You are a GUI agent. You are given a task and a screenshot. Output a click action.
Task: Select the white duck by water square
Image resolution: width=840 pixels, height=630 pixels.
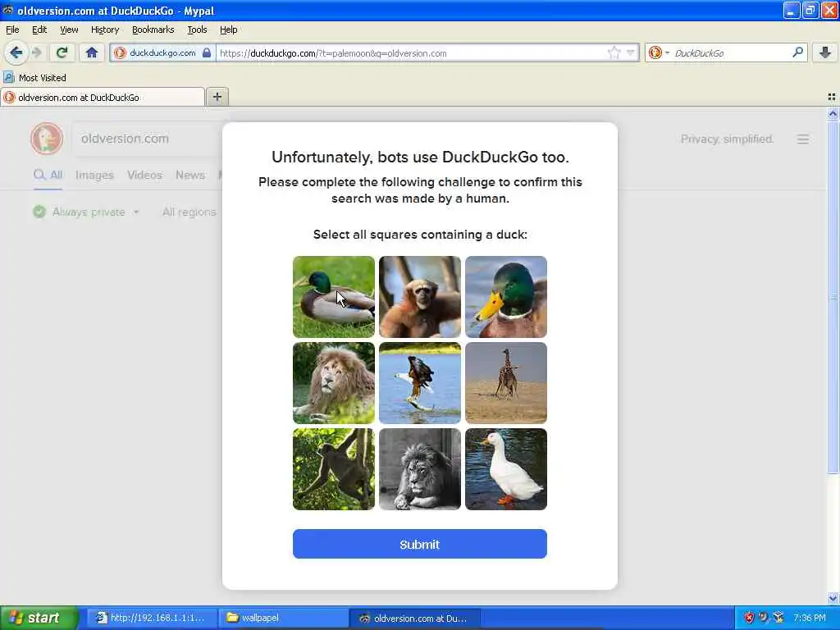click(x=505, y=468)
